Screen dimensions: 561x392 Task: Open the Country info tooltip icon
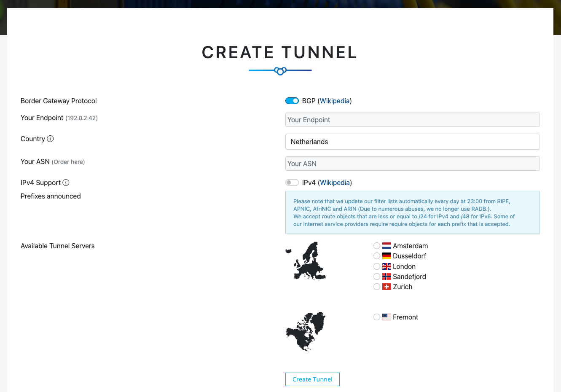click(x=50, y=139)
